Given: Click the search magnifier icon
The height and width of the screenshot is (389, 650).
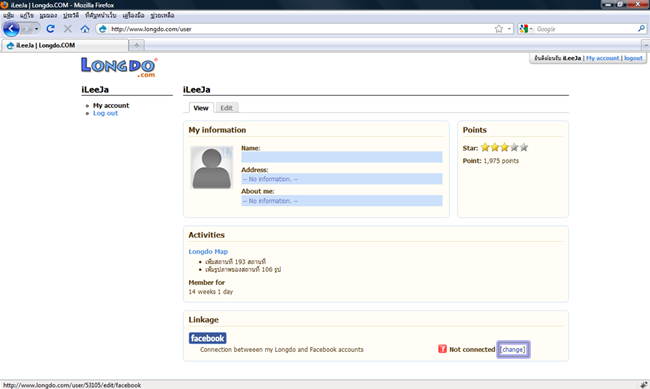Looking at the screenshot, I should [641, 29].
